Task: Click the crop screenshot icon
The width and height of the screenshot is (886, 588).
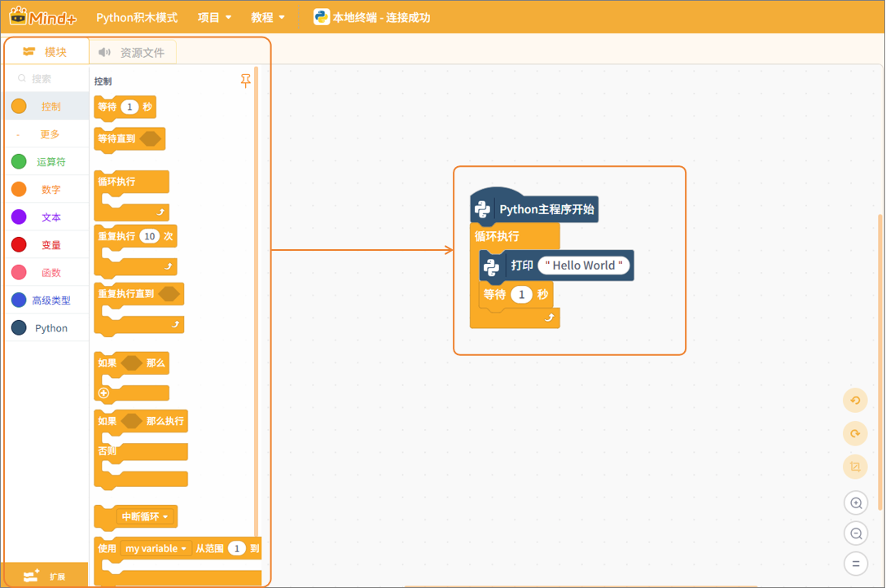Action: pos(855,467)
